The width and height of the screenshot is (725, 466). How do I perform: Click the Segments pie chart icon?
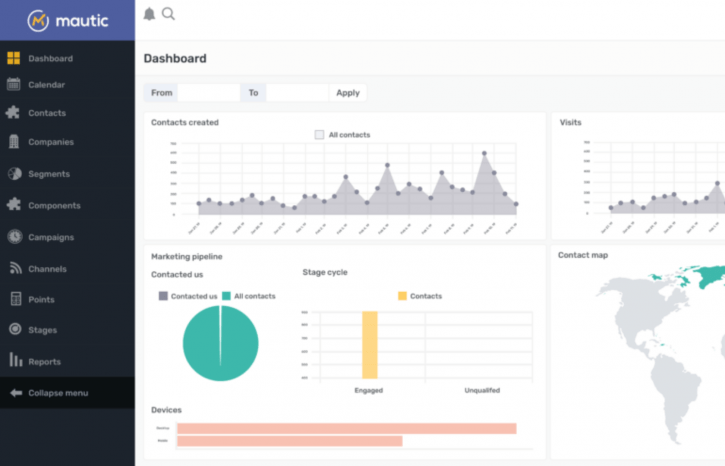(14, 174)
